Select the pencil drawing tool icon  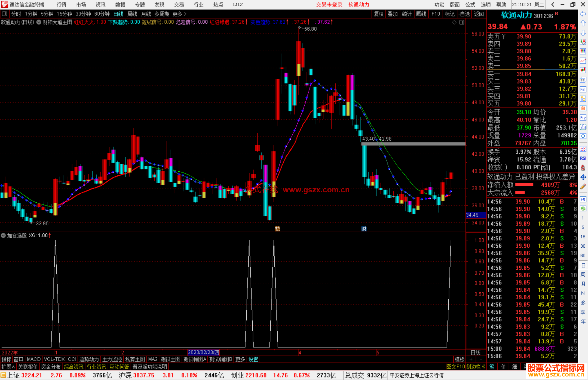coord(583,187)
